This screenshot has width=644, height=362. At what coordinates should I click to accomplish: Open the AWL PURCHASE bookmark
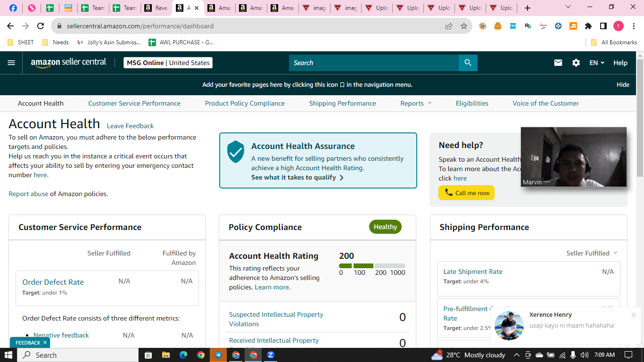click(x=181, y=42)
